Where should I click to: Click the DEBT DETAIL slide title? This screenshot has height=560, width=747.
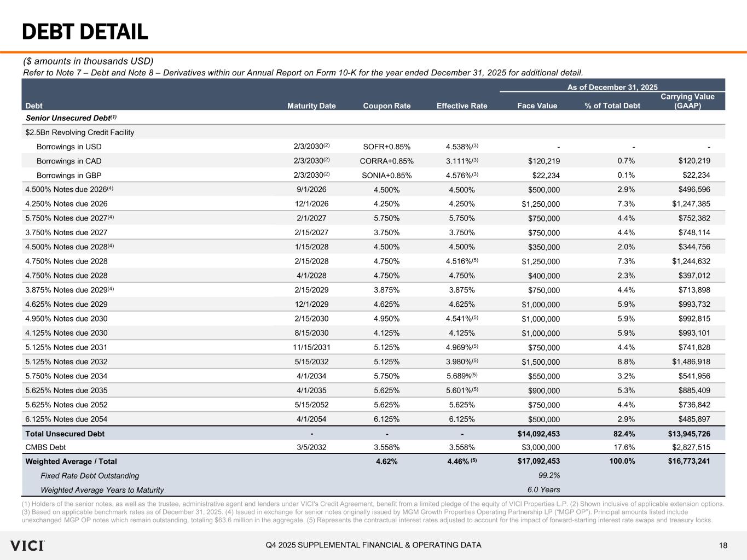coord(85,32)
